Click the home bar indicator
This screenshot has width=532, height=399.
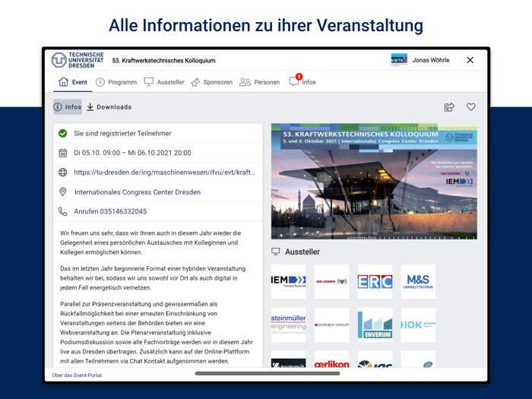coord(268,374)
